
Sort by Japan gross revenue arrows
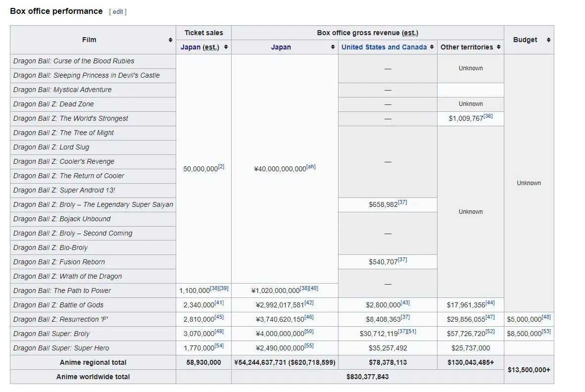click(333, 47)
